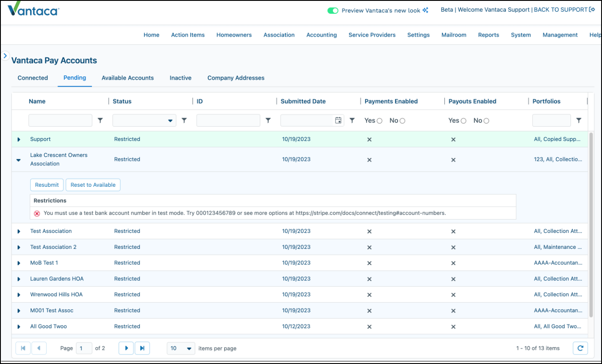Image resolution: width=602 pixels, height=364 pixels.
Task: Open the Service Providers menu
Action: 372,35
